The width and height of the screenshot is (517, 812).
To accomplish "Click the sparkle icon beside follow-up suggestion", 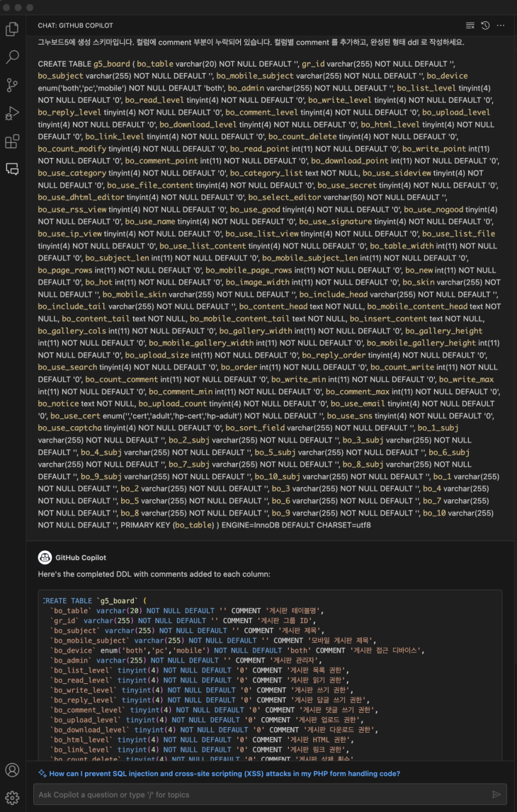I will (42, 774).
